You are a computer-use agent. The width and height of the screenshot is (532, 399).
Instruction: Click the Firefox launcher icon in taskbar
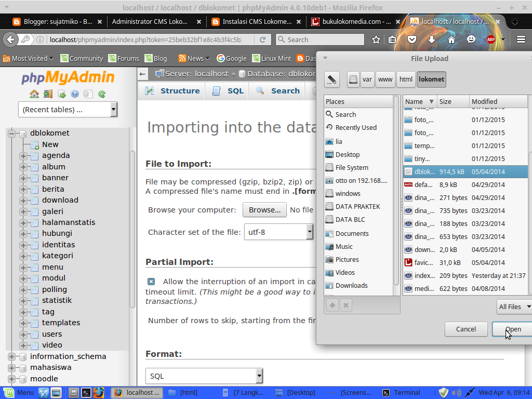[x=99, y=393]
